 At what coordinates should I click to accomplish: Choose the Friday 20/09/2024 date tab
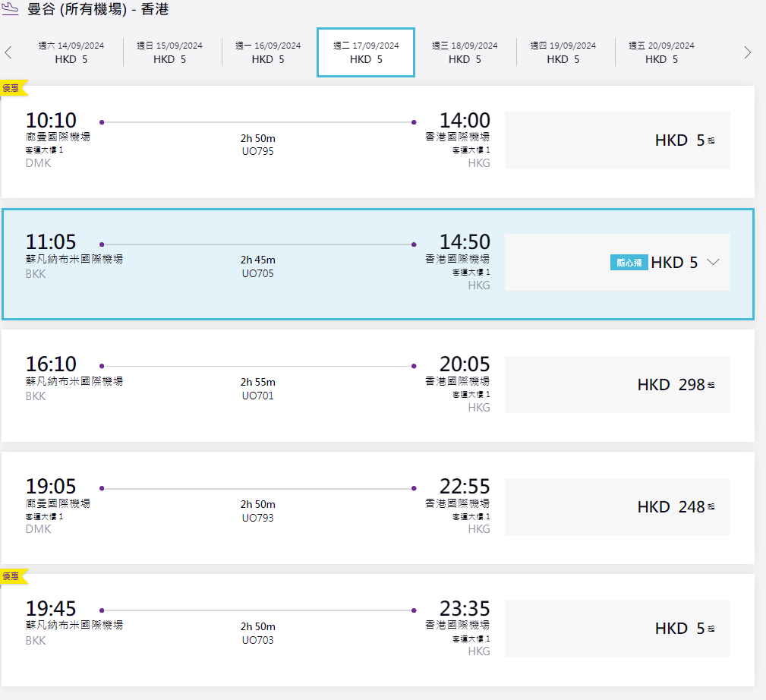pyautogui.click(x=661, y=52)
